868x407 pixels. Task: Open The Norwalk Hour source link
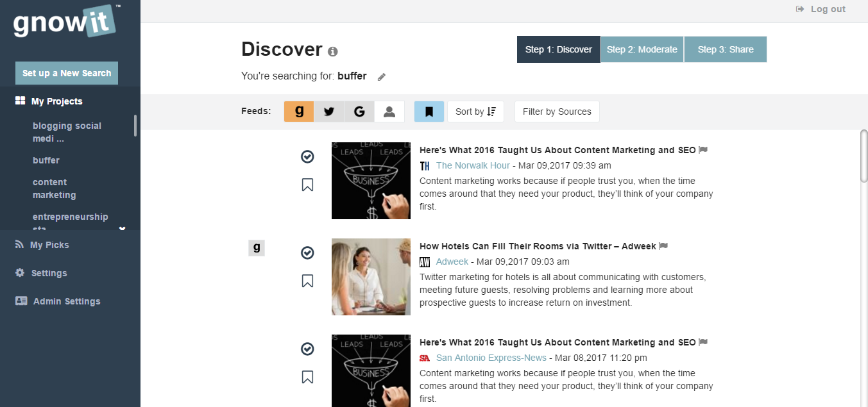point(473,165)
